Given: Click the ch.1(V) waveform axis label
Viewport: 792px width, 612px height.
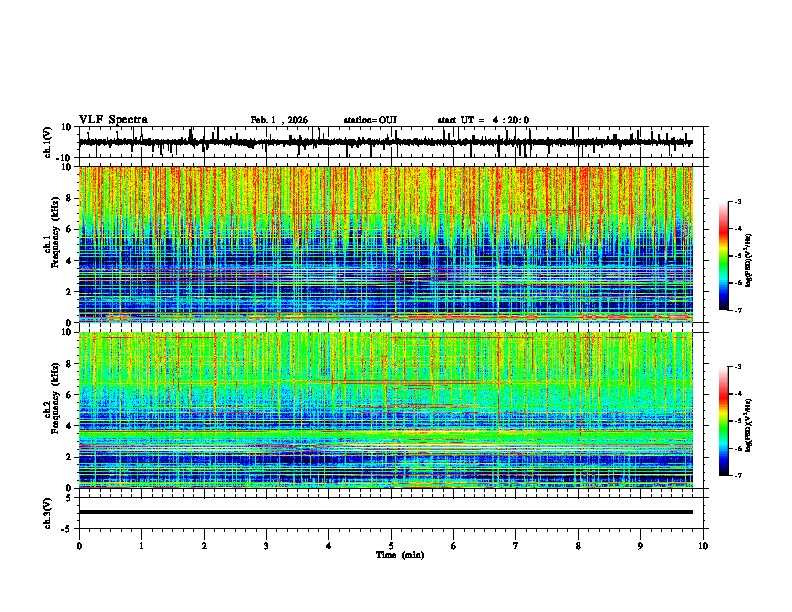Looking at the screenshot, I should (49, 142).
